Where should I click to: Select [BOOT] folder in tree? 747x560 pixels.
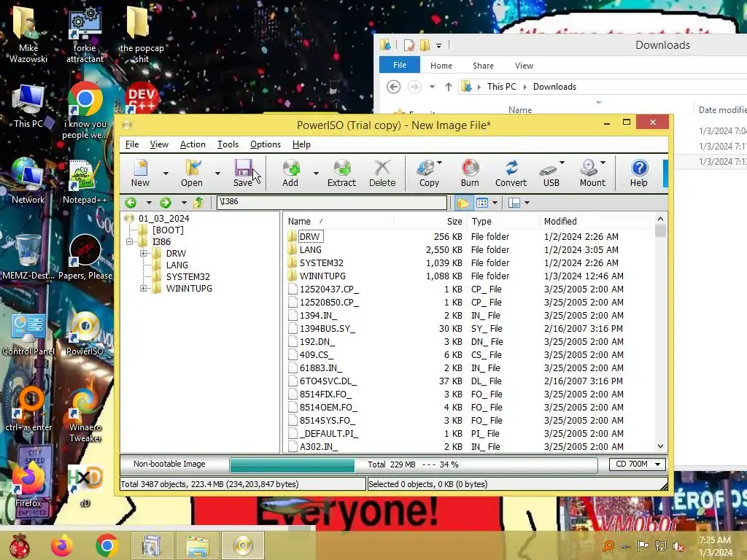pyautogui.click(x=168, y=230)
